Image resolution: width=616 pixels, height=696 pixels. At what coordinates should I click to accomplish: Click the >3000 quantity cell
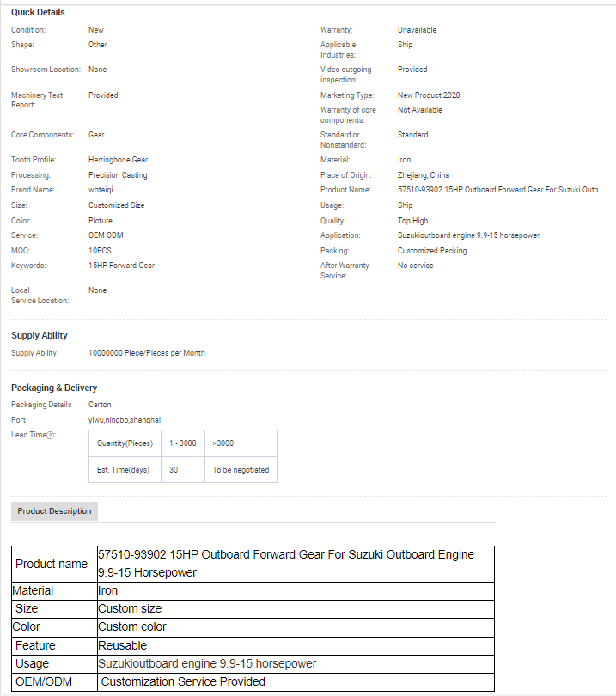click(223, 443)
